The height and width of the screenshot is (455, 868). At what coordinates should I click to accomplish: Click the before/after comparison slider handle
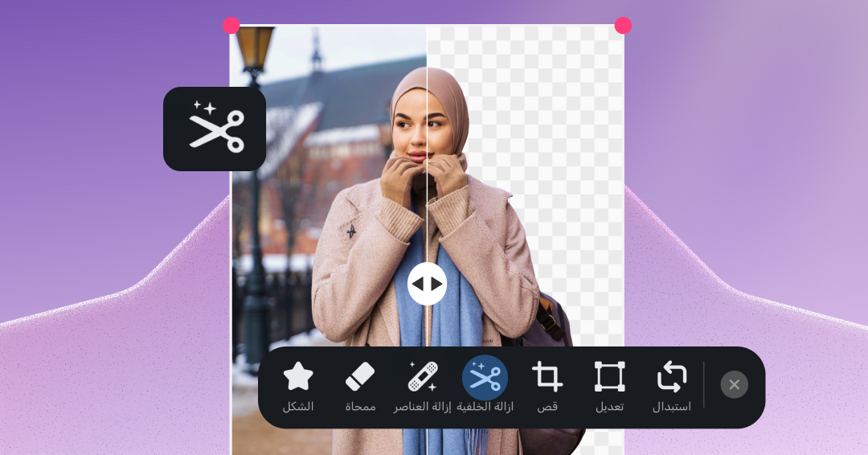[427, 284]
